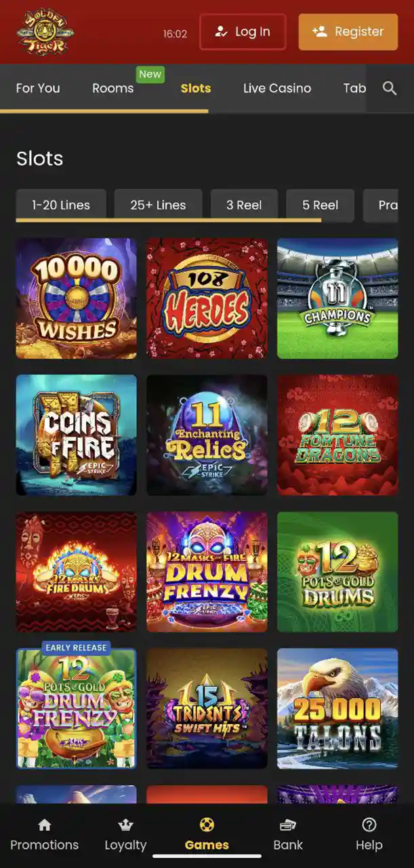This screenshot has width=414, height=868.
Task: Launch the 108 Heroes game tile
Action: coord(207,298)
